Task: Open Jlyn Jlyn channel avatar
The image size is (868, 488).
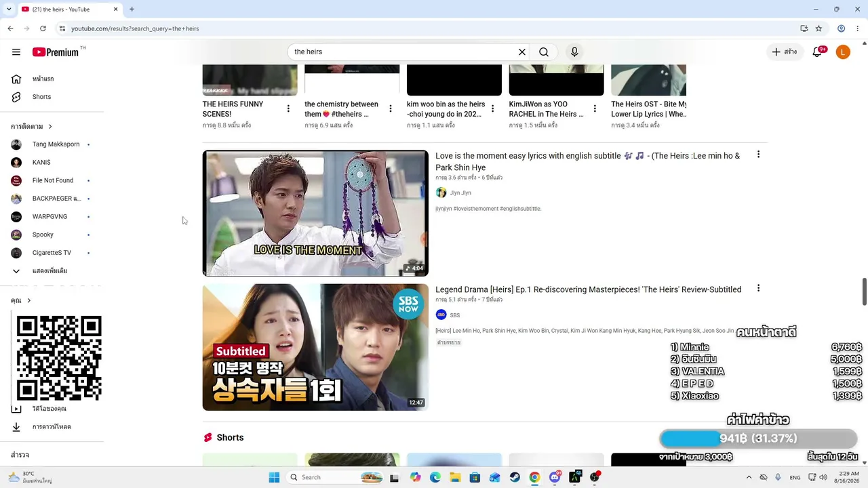Action: (441, 193)
